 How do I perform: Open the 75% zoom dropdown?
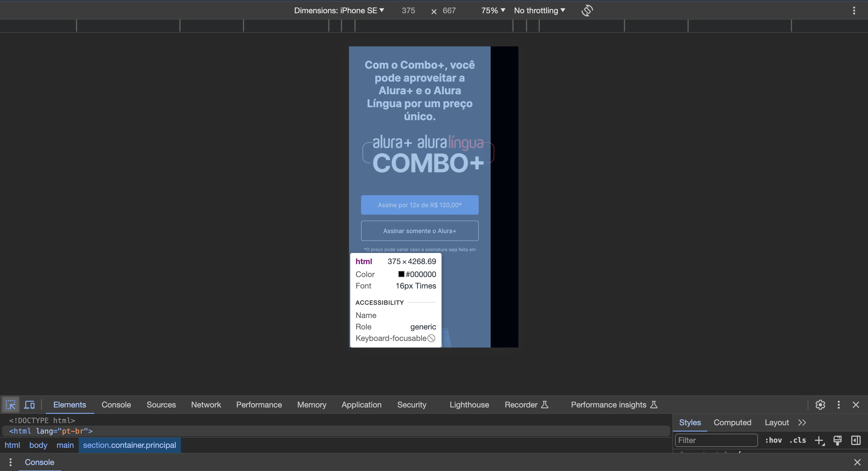point(493,11)
